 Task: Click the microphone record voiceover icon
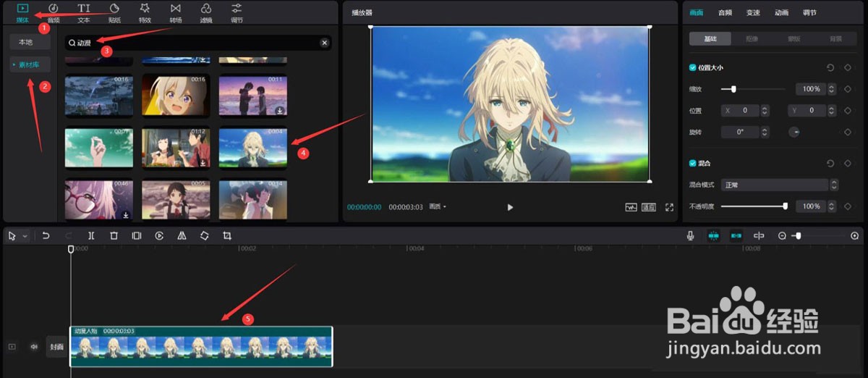(x=691, y=236)
